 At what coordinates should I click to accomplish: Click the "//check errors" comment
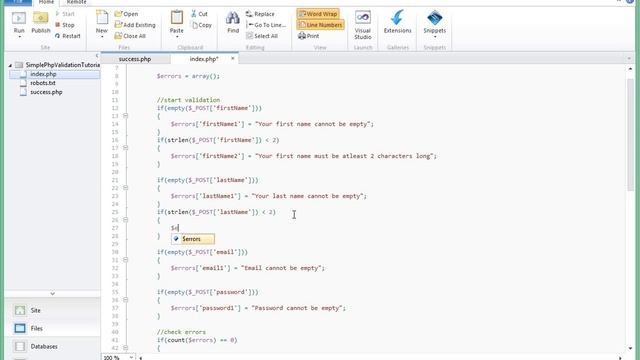pos(181,332)
